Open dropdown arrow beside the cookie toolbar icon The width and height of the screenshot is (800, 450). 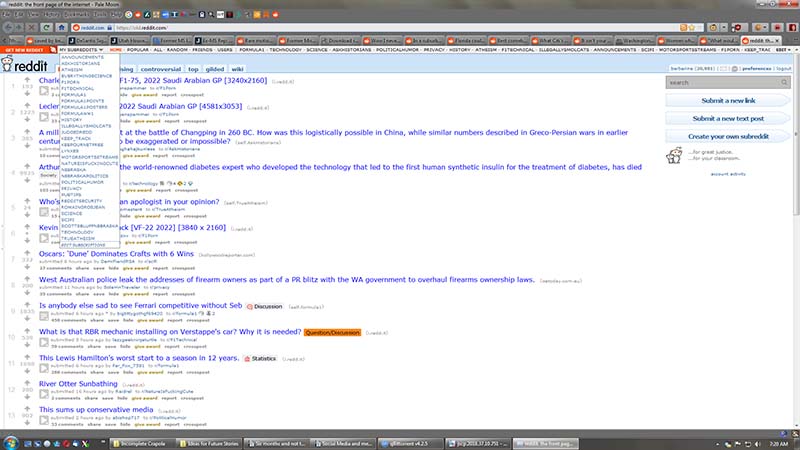point(766,28)
